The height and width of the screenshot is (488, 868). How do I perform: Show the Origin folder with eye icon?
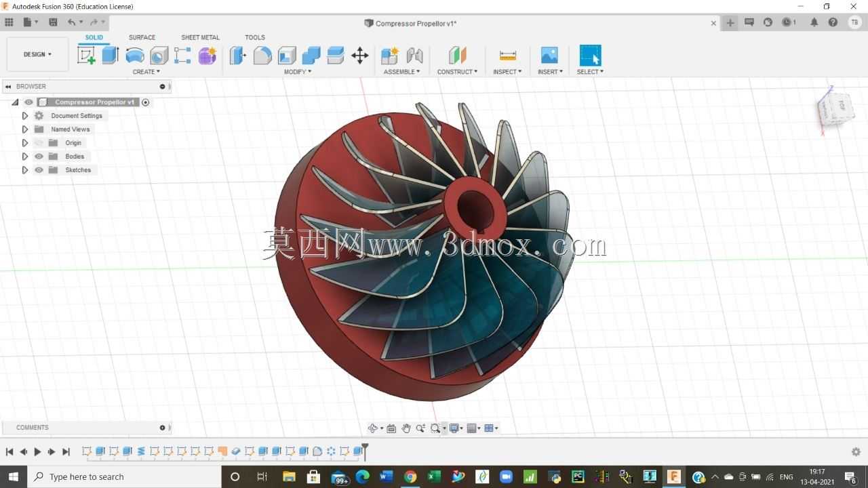(x=39, y=143)
